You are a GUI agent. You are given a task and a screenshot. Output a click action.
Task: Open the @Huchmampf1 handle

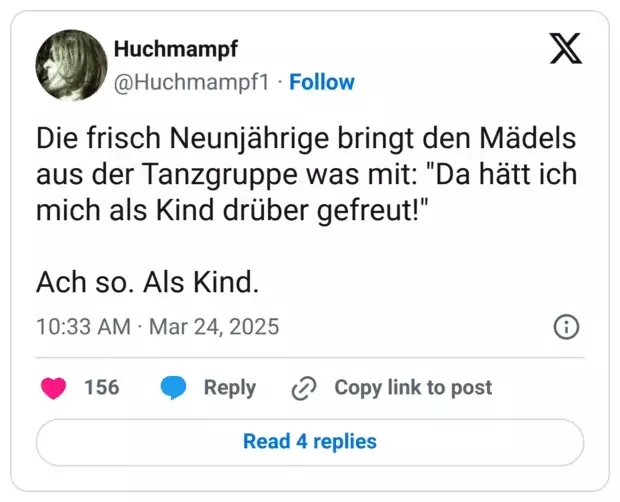pos(191,83)
